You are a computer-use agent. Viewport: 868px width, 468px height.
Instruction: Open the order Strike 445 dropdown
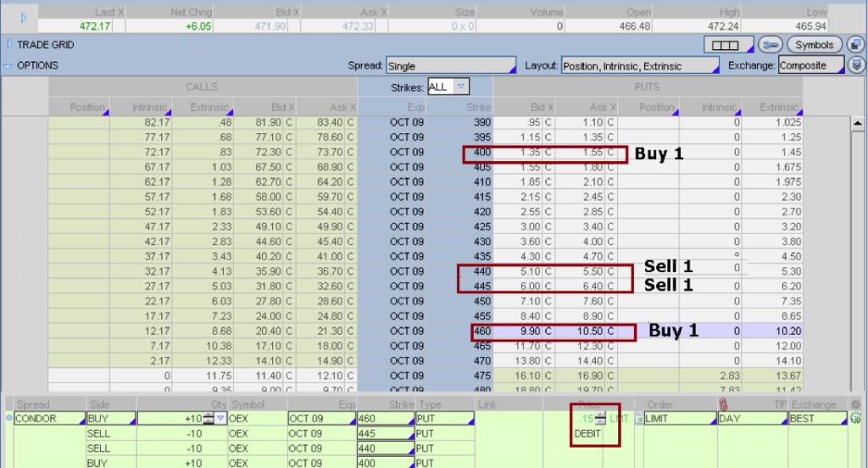click(x=386, y=433)
